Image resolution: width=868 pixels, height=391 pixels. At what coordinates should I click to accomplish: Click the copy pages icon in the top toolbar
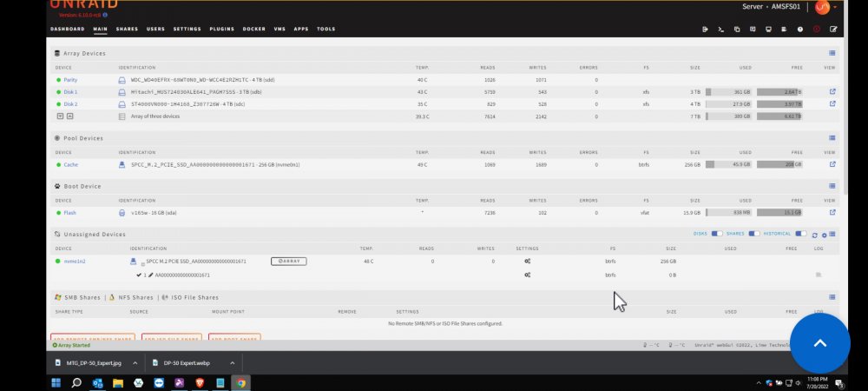click(x=737, y=30)
